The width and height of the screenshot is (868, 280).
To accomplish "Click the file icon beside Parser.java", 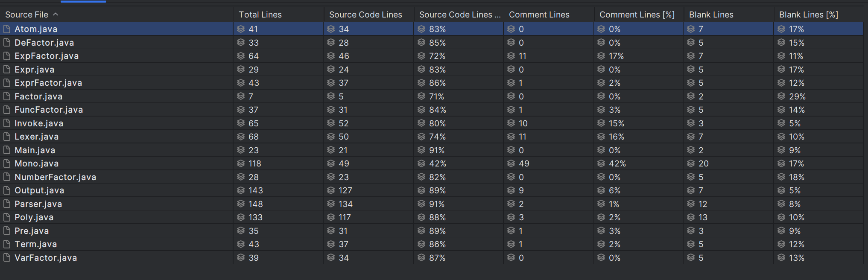I will coord(7,204).
